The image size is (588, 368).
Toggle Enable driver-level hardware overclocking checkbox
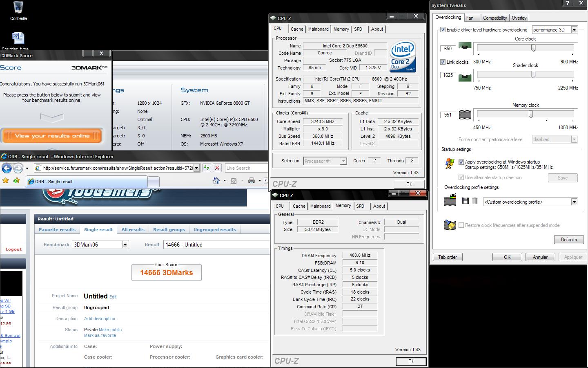pyautogui.click(x=443, y=30)
